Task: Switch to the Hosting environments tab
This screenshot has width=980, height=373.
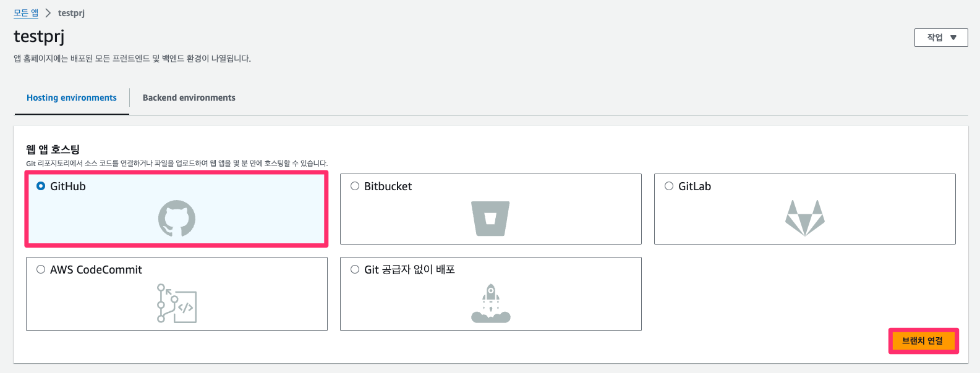Action: tap(72, 98)
